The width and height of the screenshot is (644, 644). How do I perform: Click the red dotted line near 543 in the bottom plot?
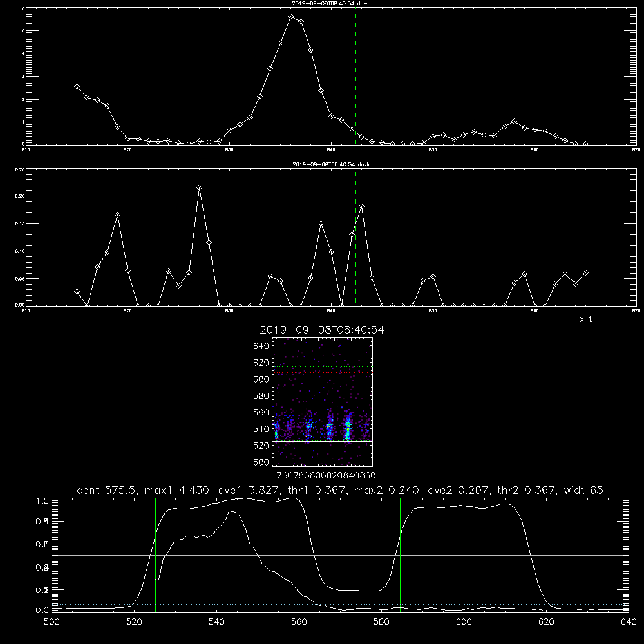pyautogui.click(x=229, y=554)
